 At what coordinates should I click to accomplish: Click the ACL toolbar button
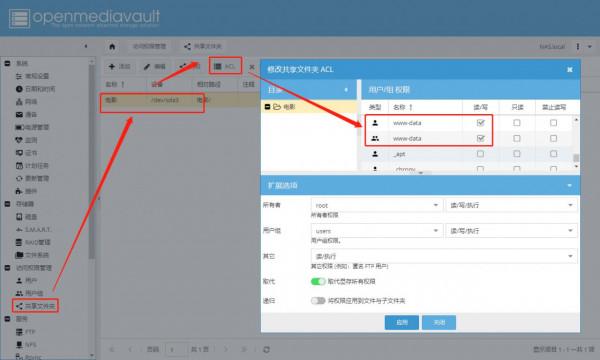(x=225, y=67)
